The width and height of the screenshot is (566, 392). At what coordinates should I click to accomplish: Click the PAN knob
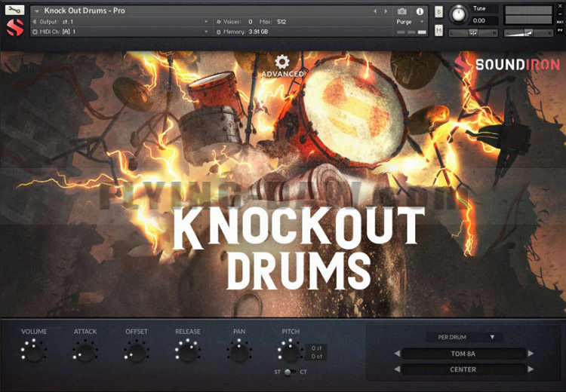pos(239,353)
